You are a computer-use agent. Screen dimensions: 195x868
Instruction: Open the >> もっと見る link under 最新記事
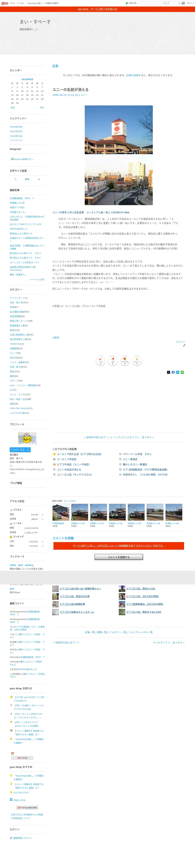[x=37, y=279]
